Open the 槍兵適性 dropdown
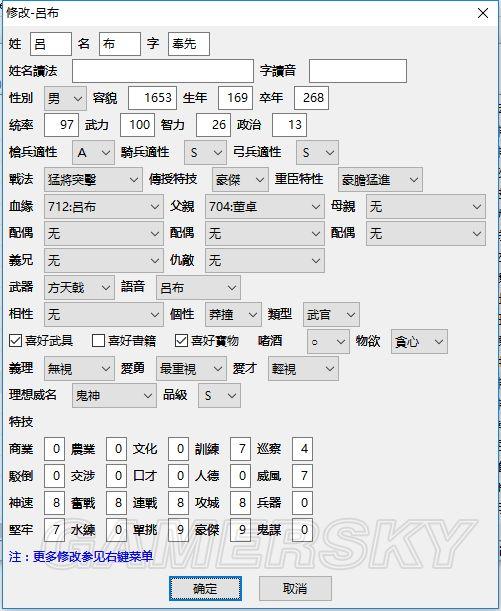This screenshot has height=611, width=501. tap(93, 152)
